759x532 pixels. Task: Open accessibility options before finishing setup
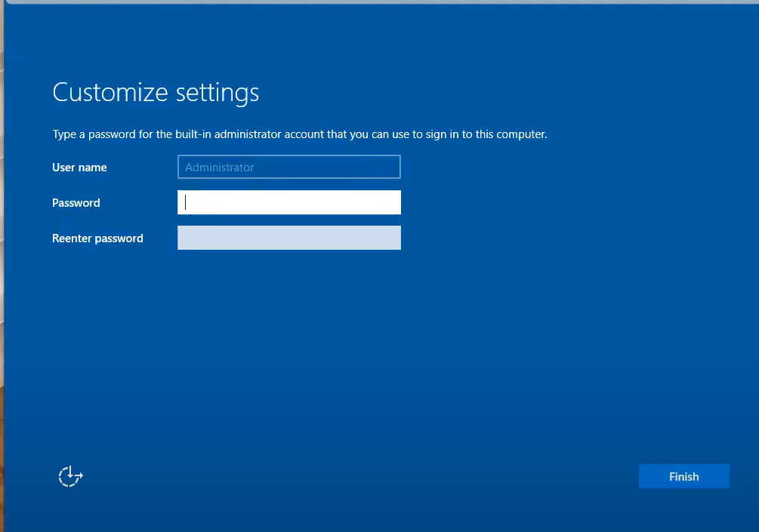coord(70,476)
